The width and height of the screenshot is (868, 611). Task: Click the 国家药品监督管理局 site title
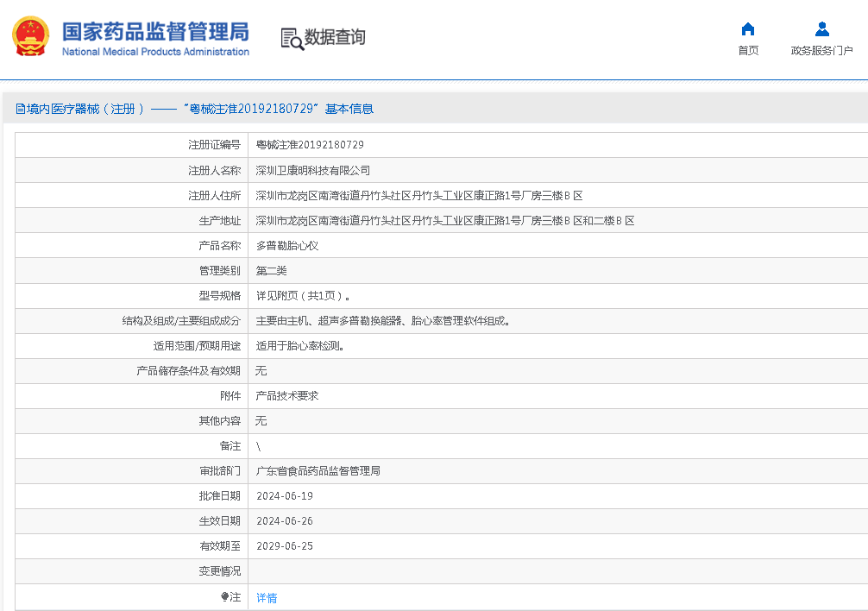(x=155, y=32)
